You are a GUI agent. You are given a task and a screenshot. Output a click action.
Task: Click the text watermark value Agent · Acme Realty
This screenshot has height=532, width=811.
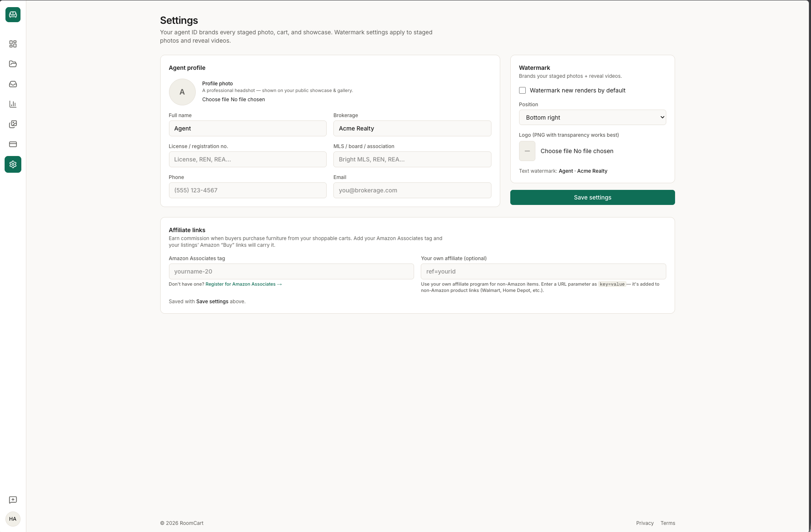583,171
